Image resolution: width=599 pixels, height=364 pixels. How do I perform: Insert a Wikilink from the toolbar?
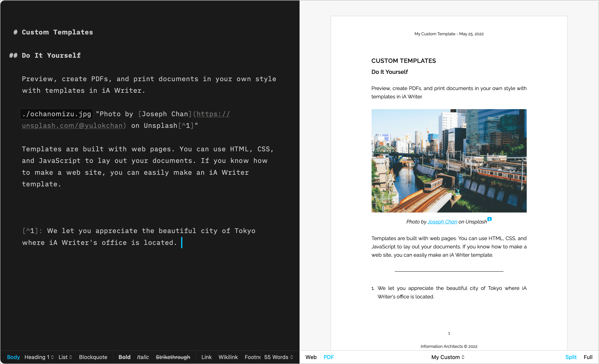(228, 357)
